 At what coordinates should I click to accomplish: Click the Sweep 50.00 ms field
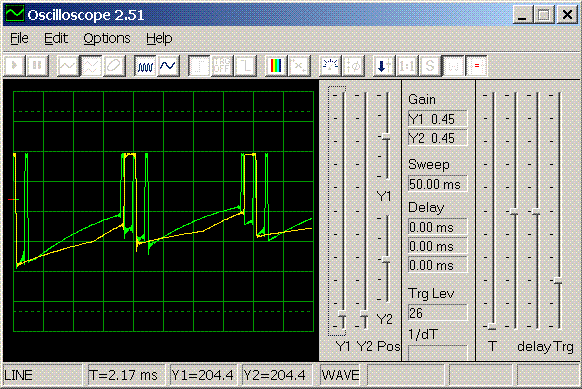437,184
